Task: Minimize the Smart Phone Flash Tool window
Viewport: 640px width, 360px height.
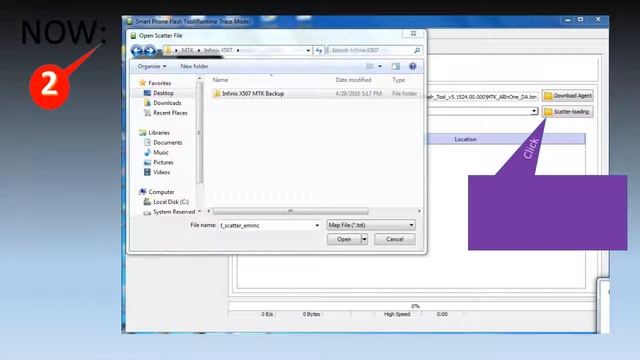Action: click(x=567, y=20)
